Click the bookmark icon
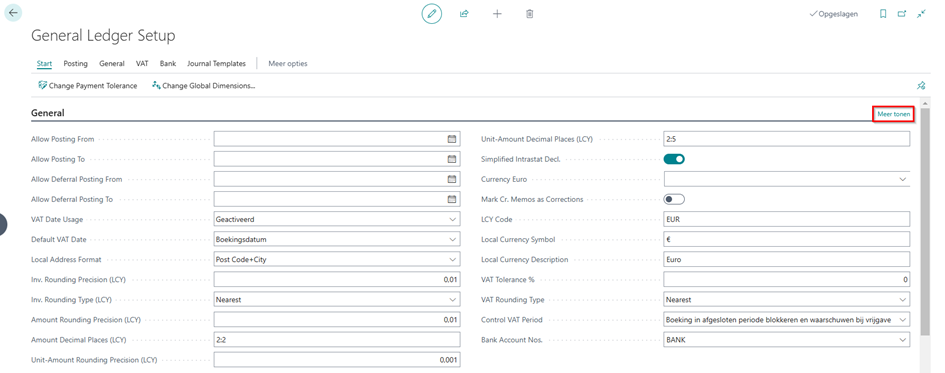The height and width of the screenshot is (373, 945). 883,13
